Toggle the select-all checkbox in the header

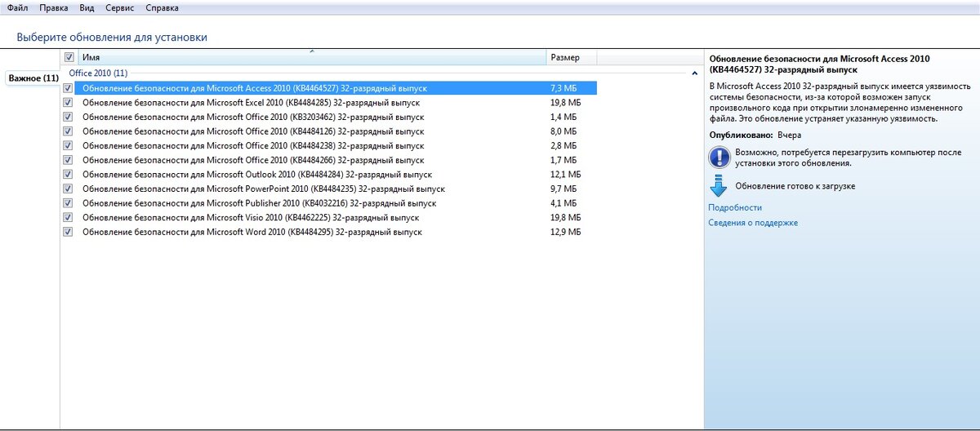[69, 57]
